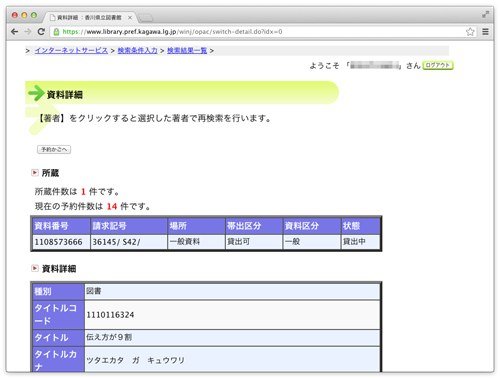This screenshot has height=378, width=500.
Task: Click the kana title ツタエカタ ガ キュウワリ
Action: 135,360
